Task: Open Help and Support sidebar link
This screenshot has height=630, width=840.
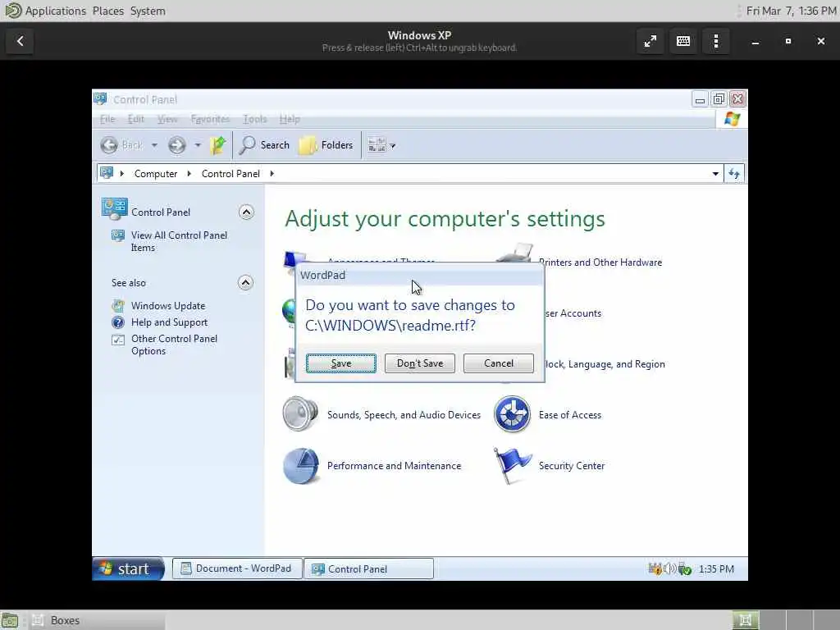Action: (x=169, y=322)
